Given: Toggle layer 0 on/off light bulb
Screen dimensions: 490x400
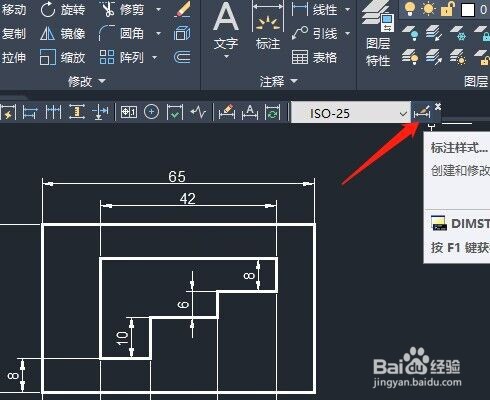Looking at the screenshot, I should point(410,9).
